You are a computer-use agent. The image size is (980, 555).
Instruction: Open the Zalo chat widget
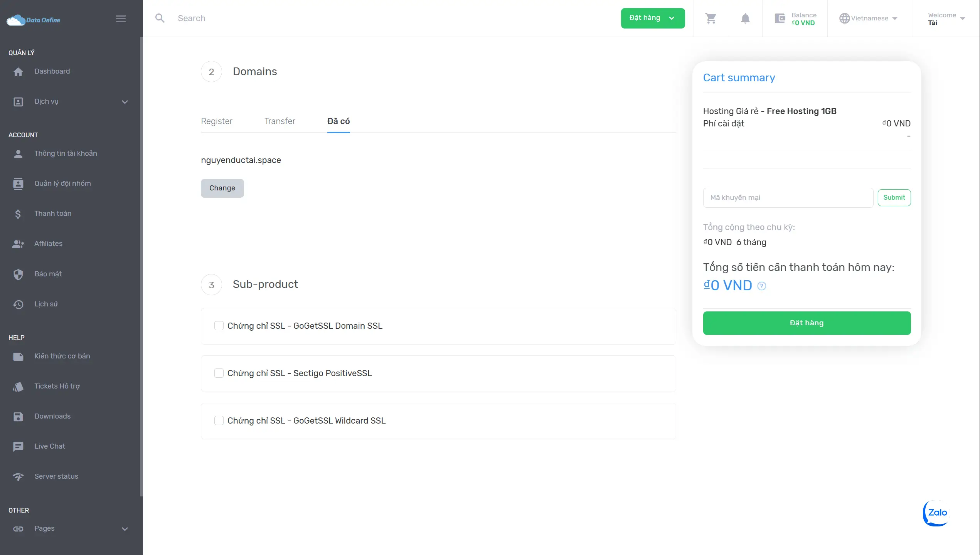(x=937, y=513)
